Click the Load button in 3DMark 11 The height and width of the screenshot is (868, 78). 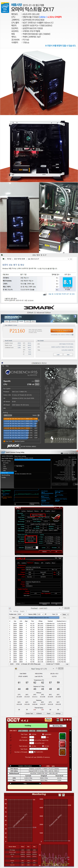[x=58, y=354]
